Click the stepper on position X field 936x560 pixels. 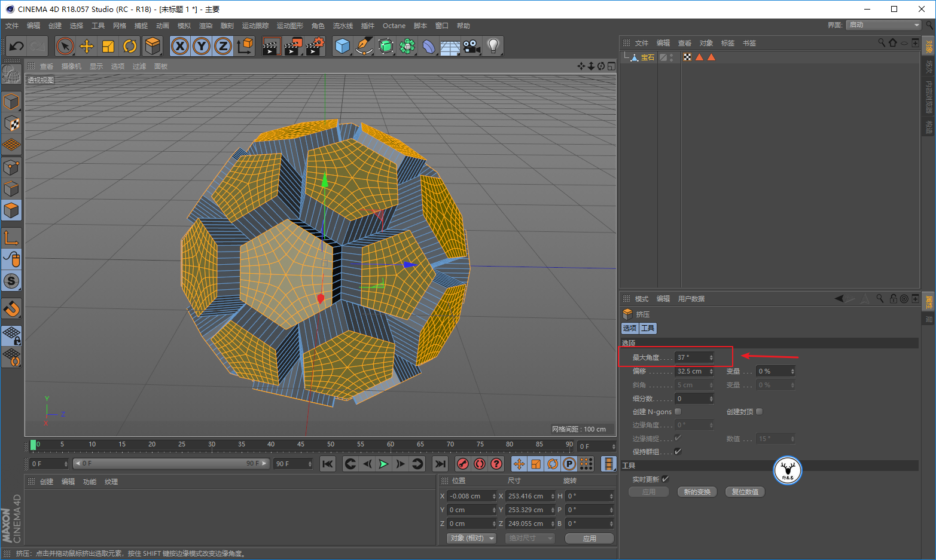494,496
